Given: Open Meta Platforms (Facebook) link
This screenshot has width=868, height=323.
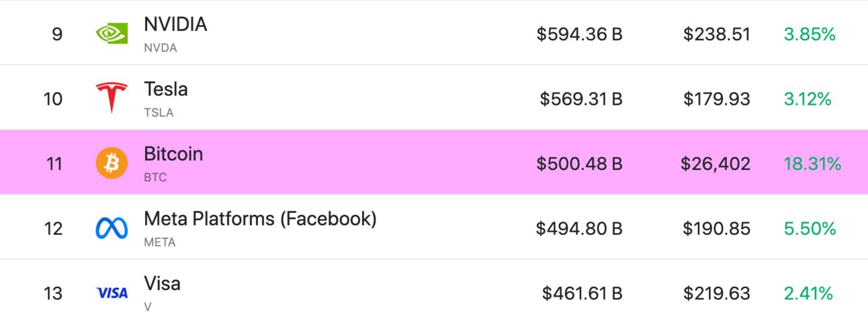Looking at the screenshot, I should 260,219.
